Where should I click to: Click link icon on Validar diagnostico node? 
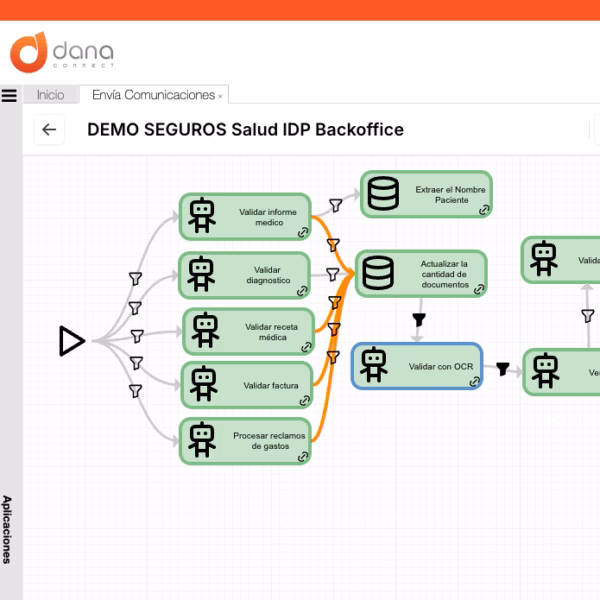302,291
